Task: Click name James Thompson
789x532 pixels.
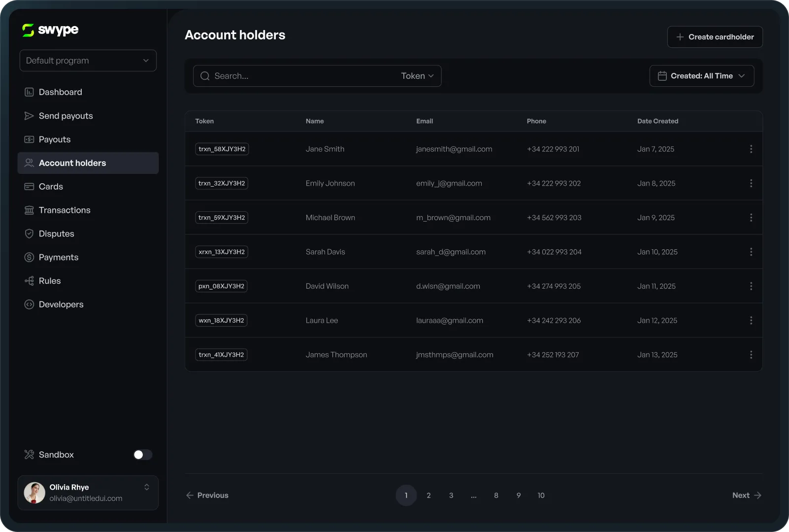Action: click(x=336, y=355)
